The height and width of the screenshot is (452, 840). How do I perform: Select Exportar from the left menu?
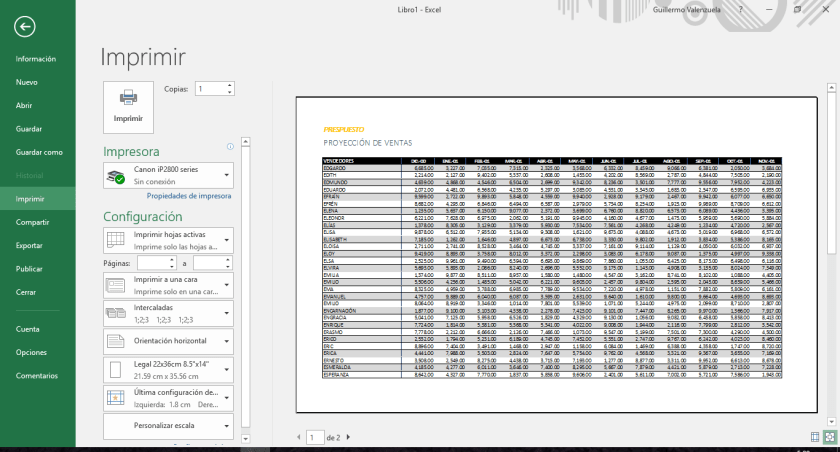point(29,245)
